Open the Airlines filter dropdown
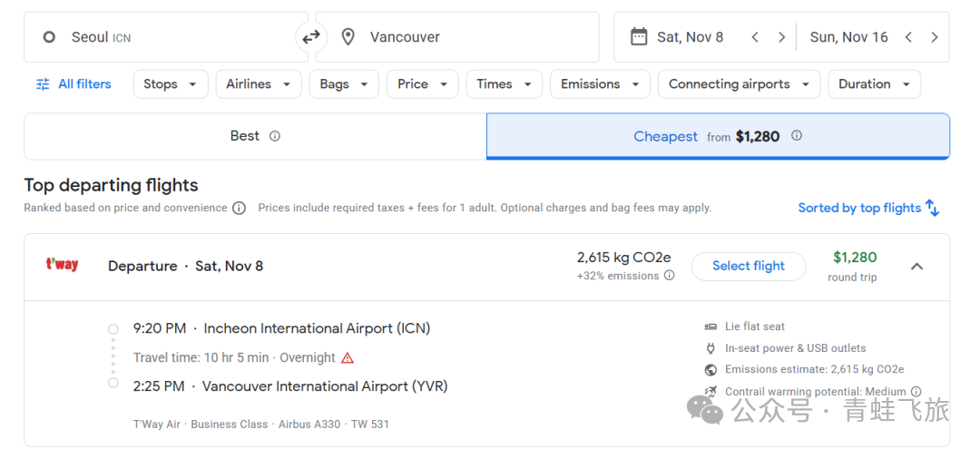Viewport: 980px width, 449px height. [x=258, y=84]
